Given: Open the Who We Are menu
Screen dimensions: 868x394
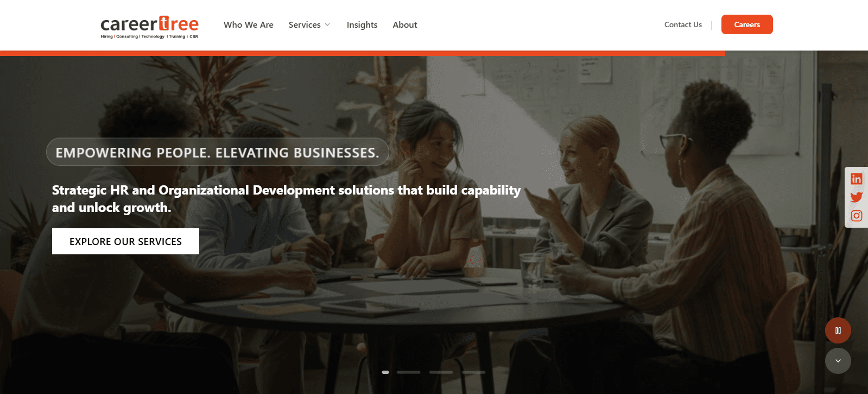Looking at the screenshot, I should click(249, 25).
